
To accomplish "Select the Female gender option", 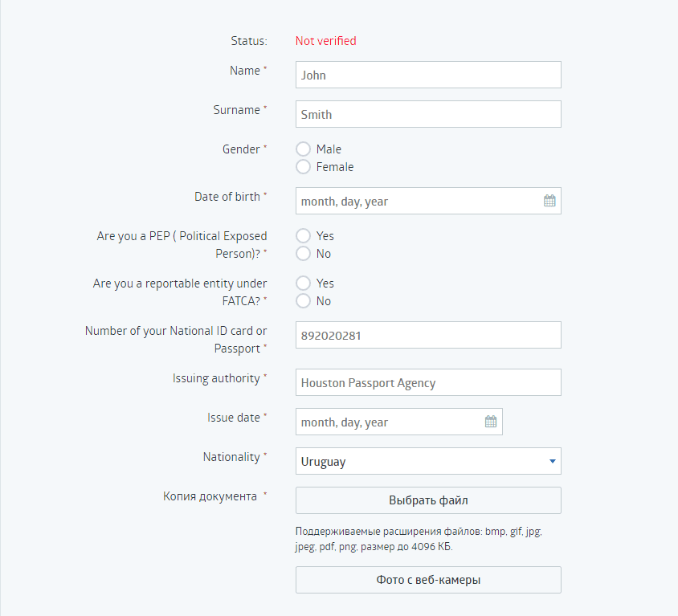I will [303, 166].
